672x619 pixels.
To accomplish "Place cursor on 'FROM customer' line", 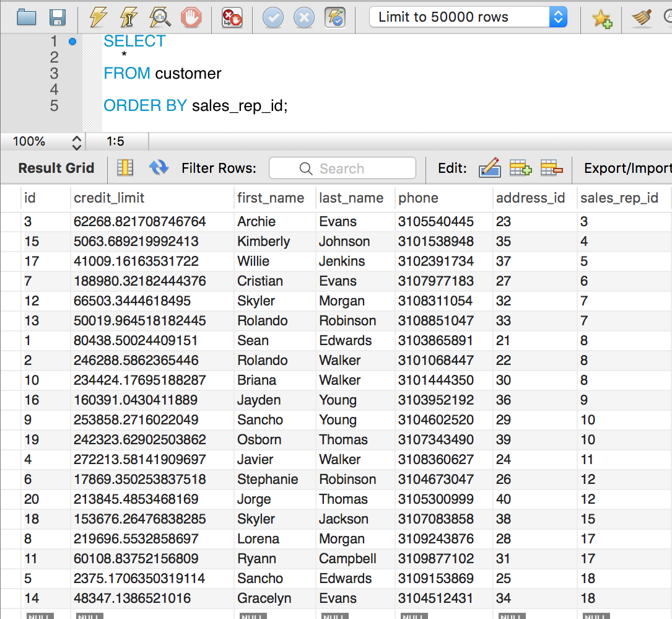I will pyautogui.click(x=162, y=73).
